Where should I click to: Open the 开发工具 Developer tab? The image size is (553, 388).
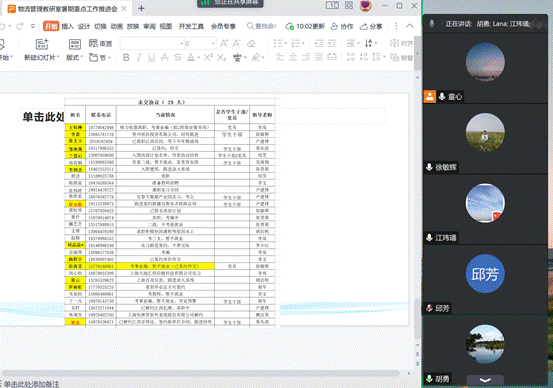pos(191,26)
